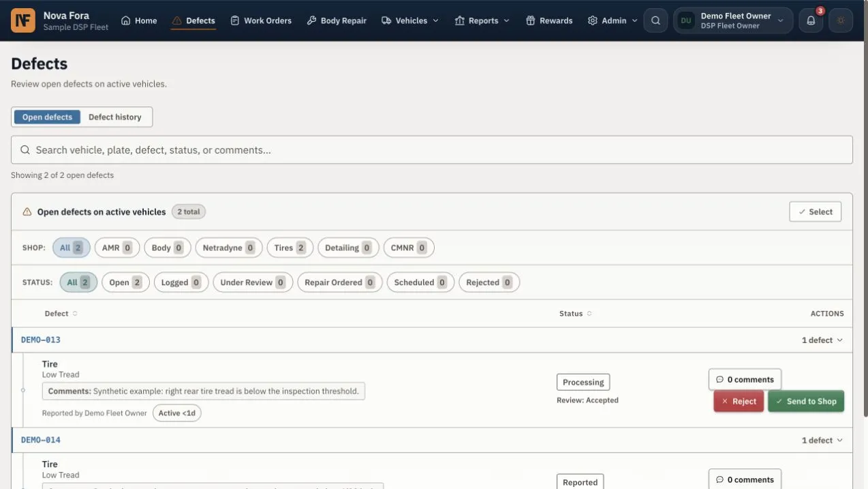
Task: Collapse the DEMO-014 defect group chevron
Action: [839, 441]
